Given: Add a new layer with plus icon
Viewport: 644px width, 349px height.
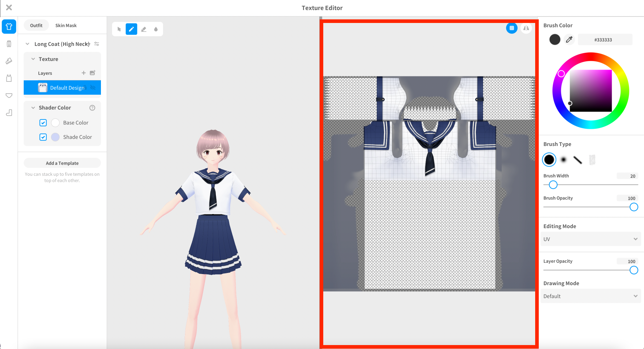Looking at the screenshot, I should point(83,73).
